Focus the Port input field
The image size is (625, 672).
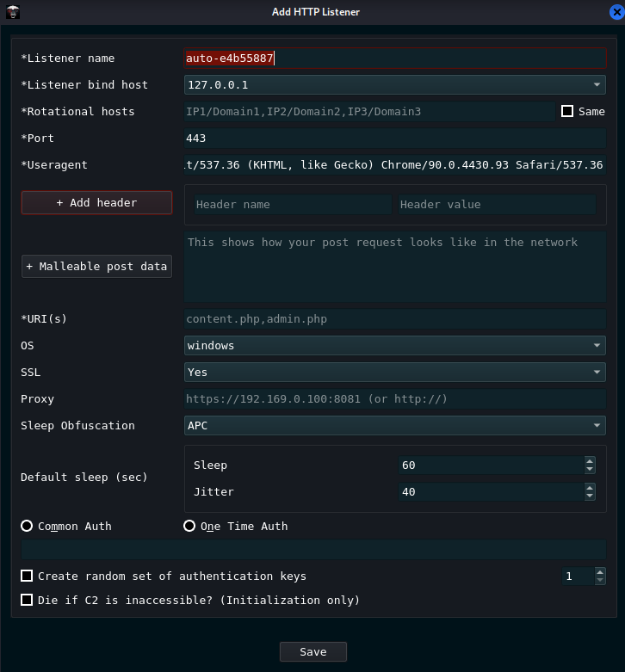tap(395, 138)
